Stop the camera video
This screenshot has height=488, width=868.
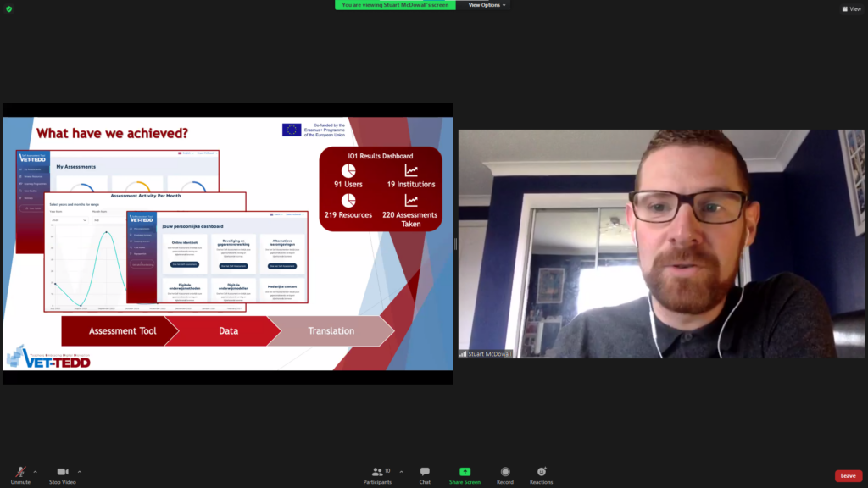click(x=62, y=475)
